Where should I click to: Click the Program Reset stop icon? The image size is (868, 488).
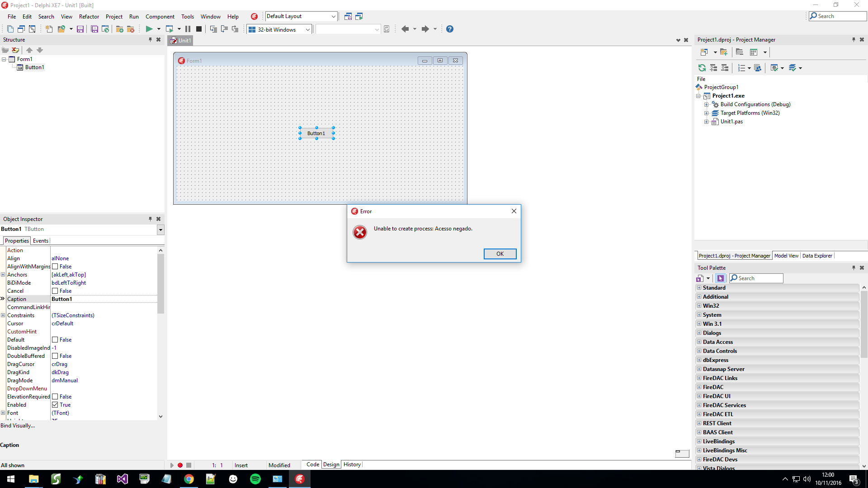tap(199, 29)
